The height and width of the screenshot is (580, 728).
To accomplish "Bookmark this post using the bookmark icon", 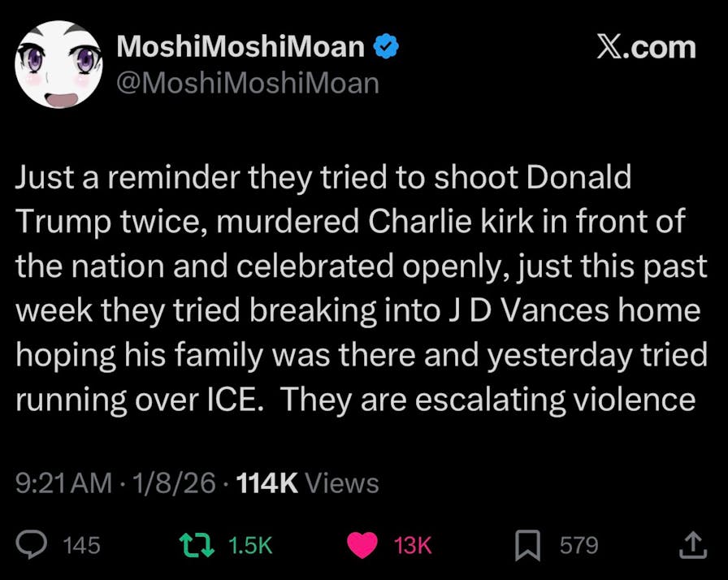I will (528, 544).
